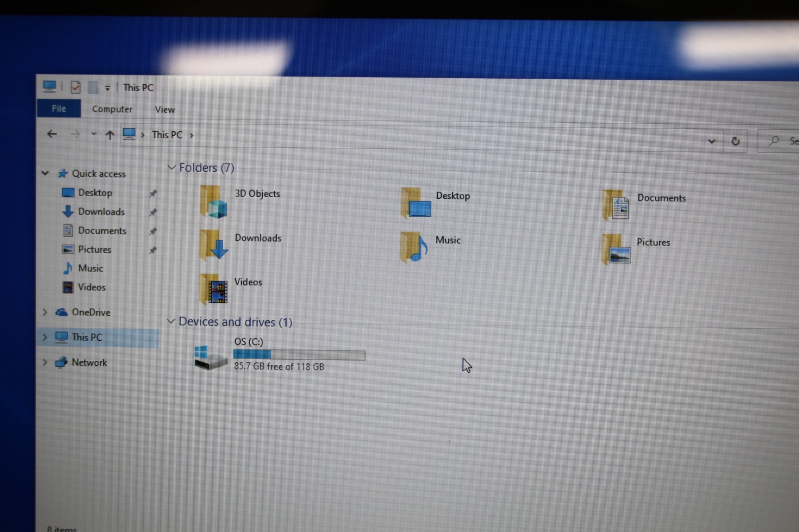
Task: Click the 'OS (C:)' drive label
Action: click(x=248, y=342)
